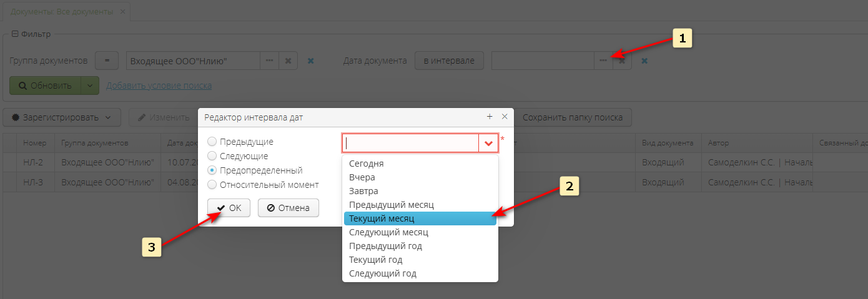868x299 pixels.
Task: Sort by the Вид документа column header
Action: (x=668, y=143)
